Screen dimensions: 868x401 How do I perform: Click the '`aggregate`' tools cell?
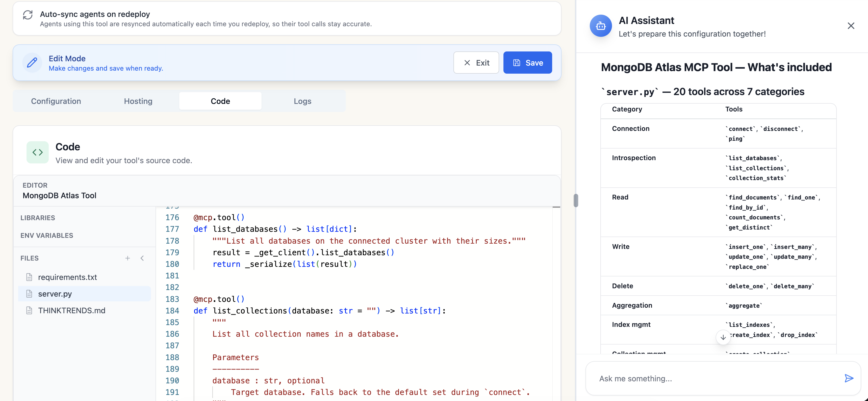tap(744, 306)
